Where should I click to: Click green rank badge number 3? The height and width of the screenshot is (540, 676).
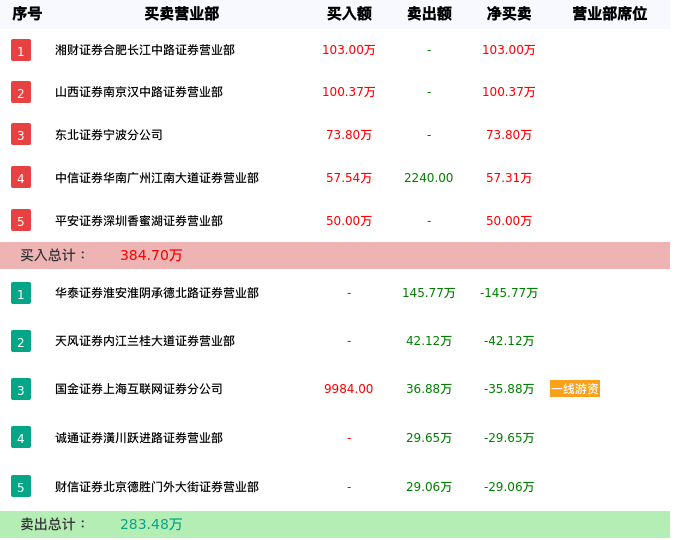click(x=21, y=389)
